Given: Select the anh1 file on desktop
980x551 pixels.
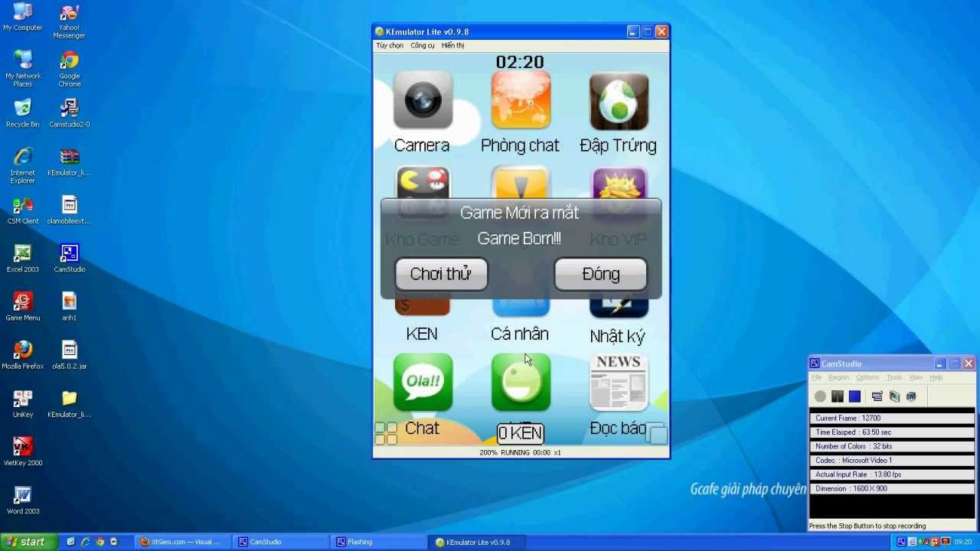Looking at the screenshot, I should coord(69,306).
